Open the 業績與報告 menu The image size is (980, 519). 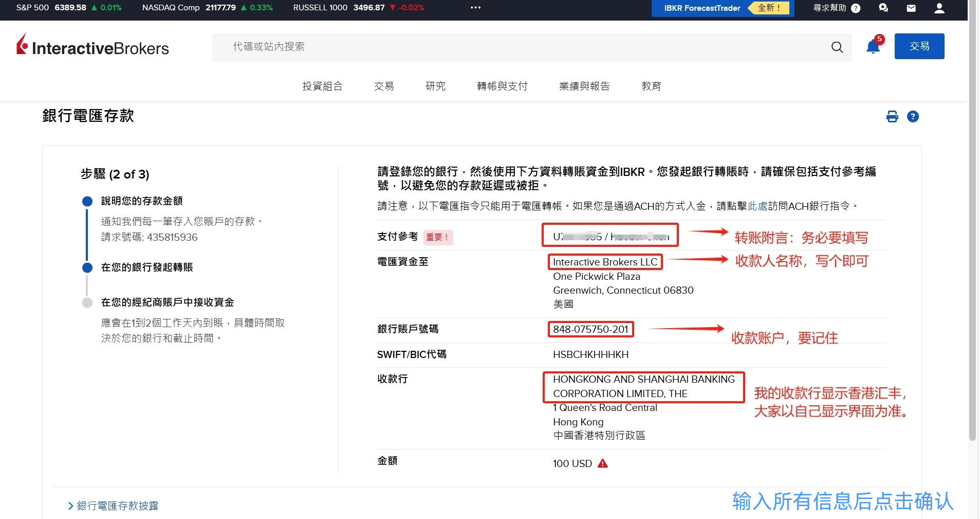(584, 86)
